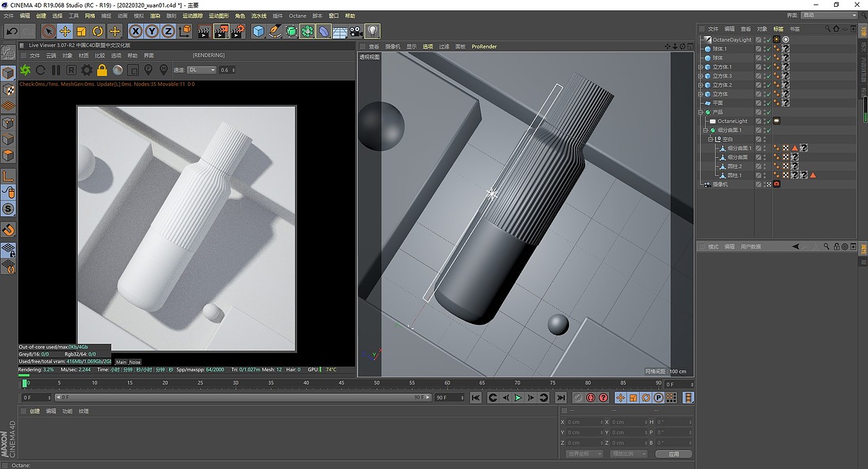Switch to the 标签 menu in Object Manager
Screen dimensions: 868x469
tap(778, 29)
